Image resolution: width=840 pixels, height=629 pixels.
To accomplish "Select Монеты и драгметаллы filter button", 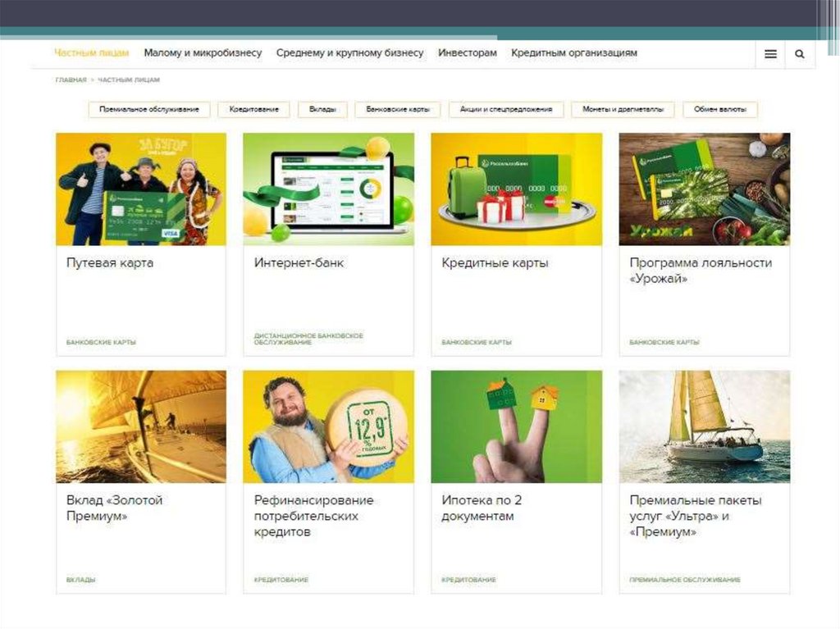I will pyautogui.click(x=623, y=109).
